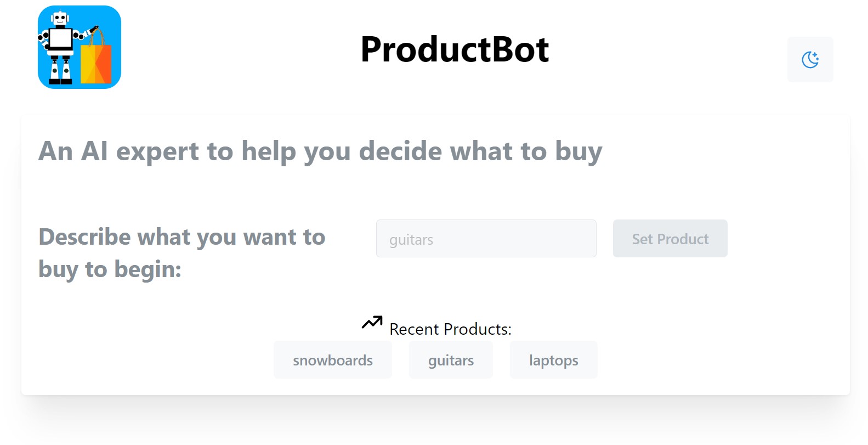
Task: Choose guitars from Recent Products
Action: pos(451,360)
